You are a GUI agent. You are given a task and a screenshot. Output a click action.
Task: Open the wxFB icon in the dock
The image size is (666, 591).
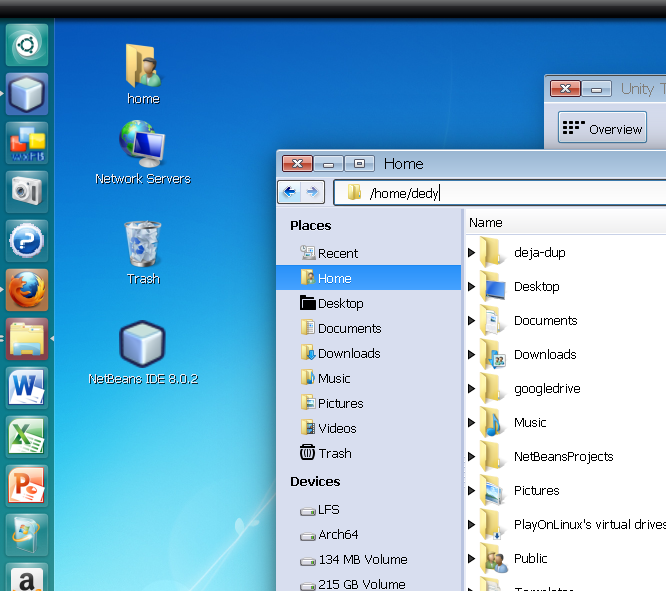(27, 143)
